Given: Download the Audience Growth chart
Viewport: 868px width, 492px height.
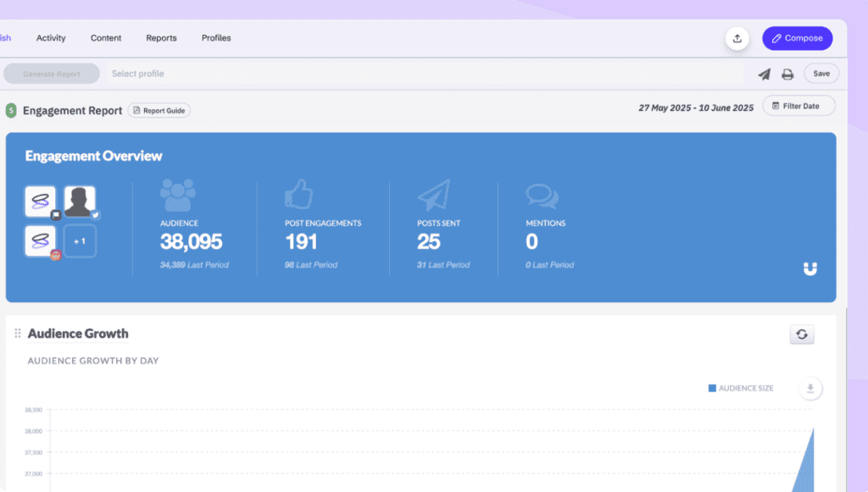Looking at the screenshot, I should (x=810, y=389).
